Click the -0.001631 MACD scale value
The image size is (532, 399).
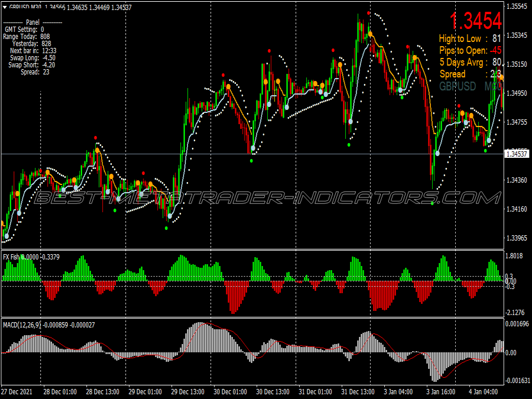[x=517, y=381]
